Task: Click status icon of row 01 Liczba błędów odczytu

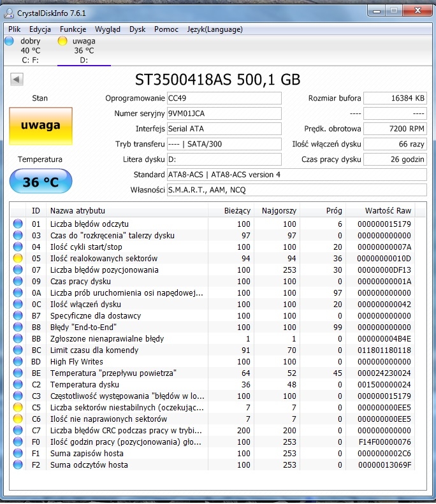Action: (x=18, y=224)
